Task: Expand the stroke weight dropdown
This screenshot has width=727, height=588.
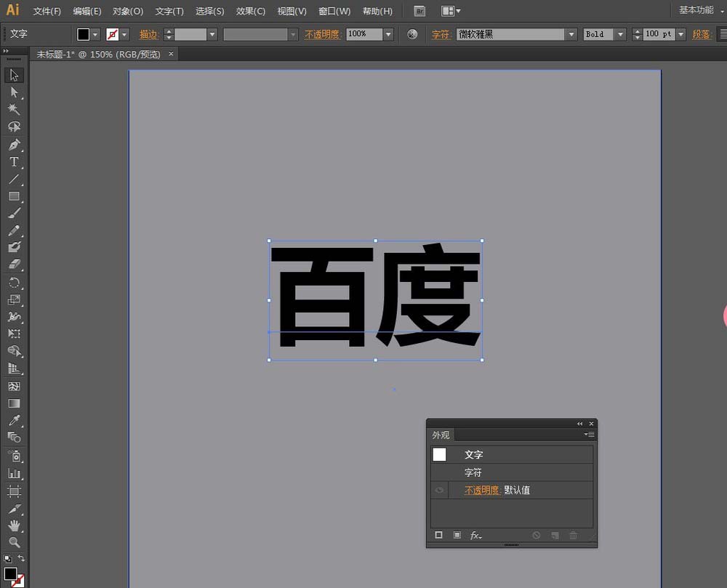Action: pyautogui.click(x=212, y=34)
